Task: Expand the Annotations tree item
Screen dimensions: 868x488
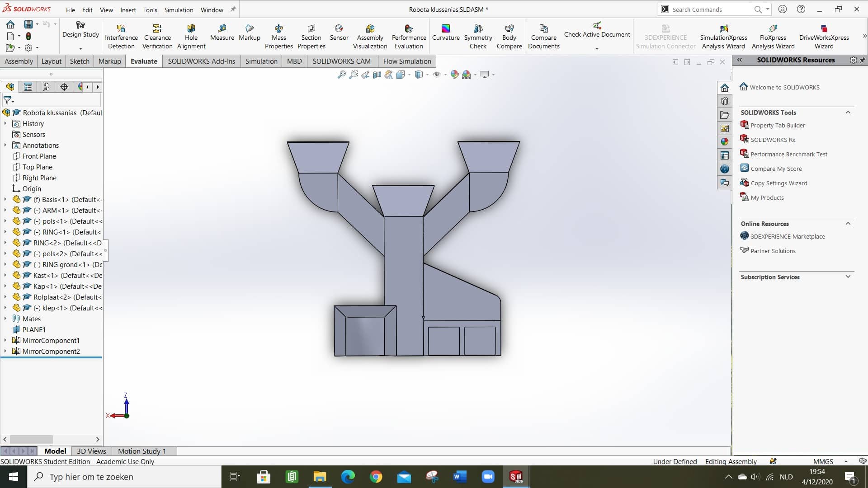Action: click(5, 145)
